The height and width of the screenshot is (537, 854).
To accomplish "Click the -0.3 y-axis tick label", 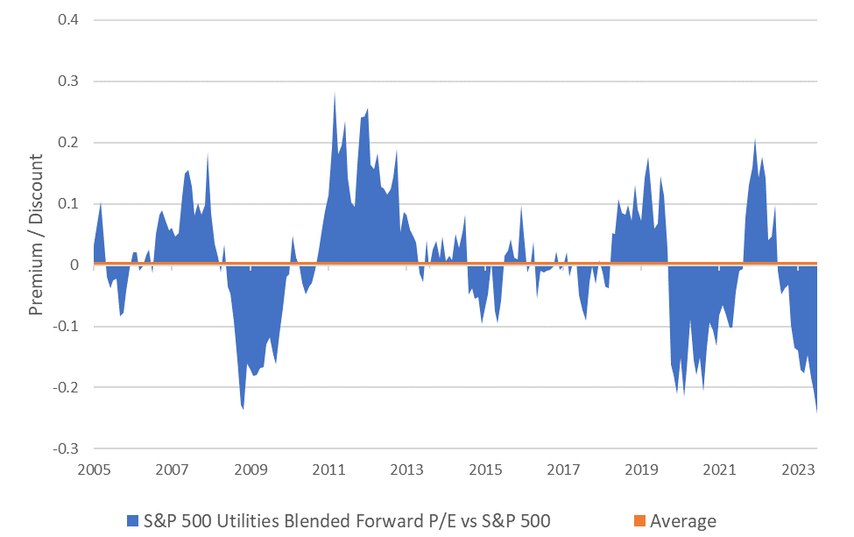I will click(66, 448).
